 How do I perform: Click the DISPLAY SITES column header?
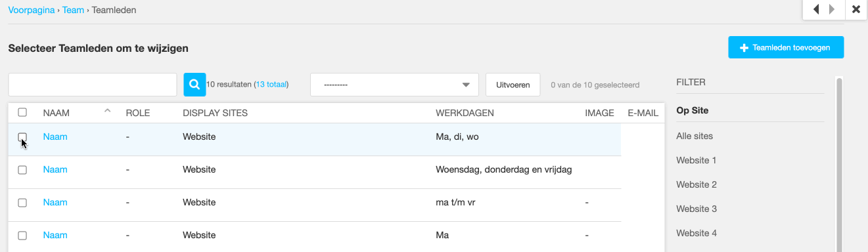215,113
